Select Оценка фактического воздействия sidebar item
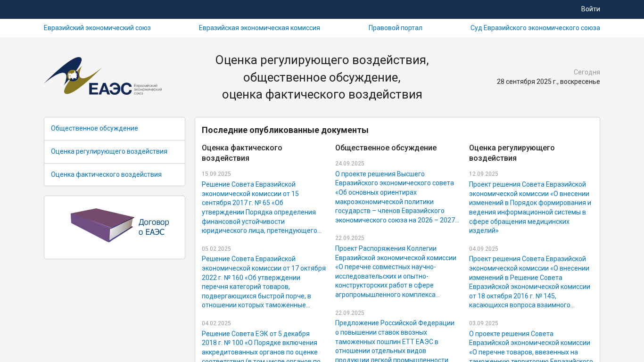The image size is (644, 362). coord(106,174)
